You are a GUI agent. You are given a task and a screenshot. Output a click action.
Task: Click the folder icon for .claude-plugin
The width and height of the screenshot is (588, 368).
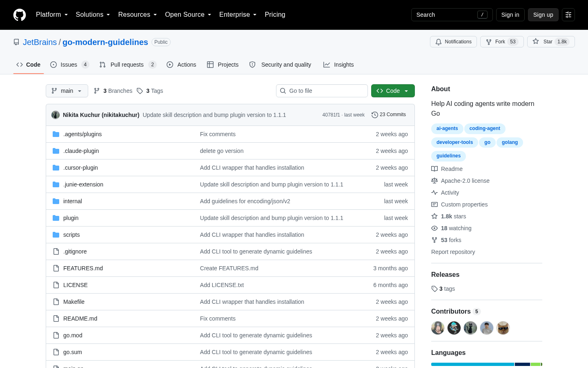[x=56, y=151]
